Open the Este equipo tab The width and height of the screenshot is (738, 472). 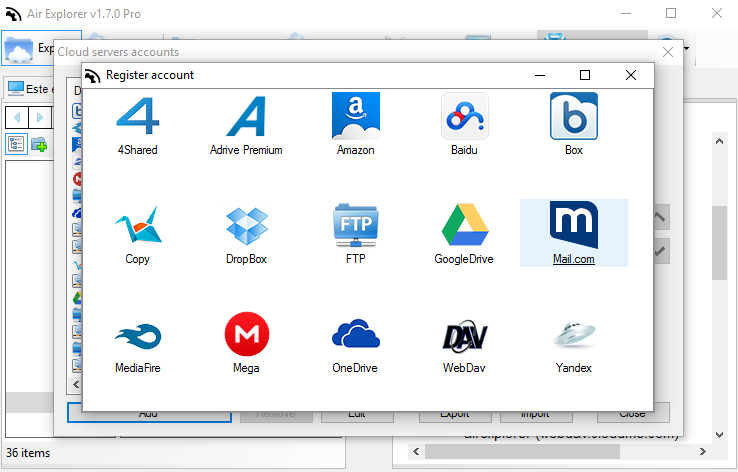pos(29,88)
